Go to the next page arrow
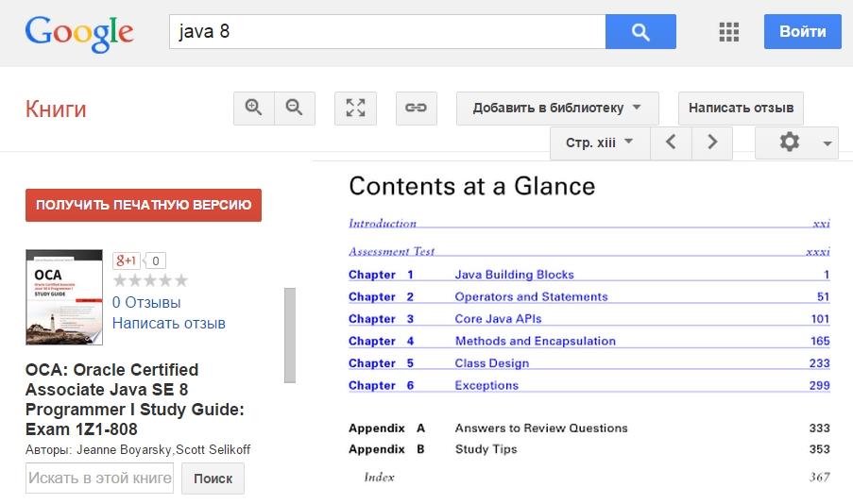 click(x=712, y=143)
